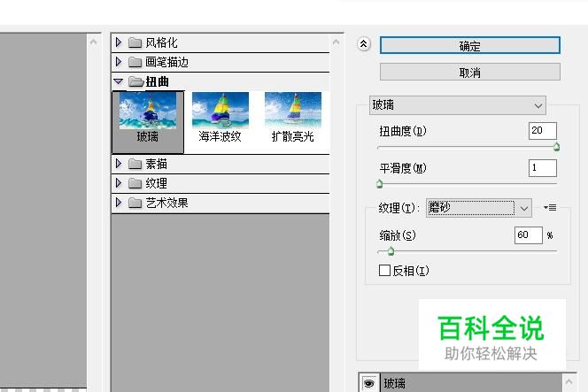Select the 玻璃 filter thumbnail

148,122
